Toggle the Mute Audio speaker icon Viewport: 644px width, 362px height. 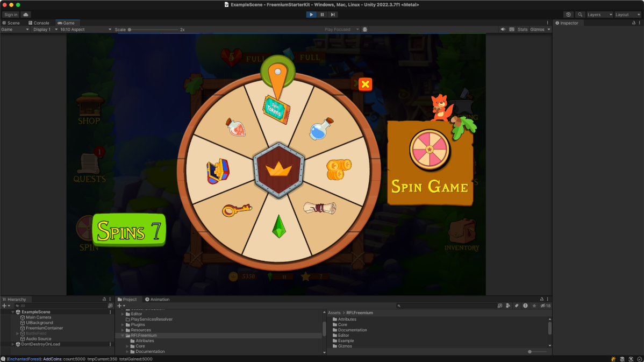pos(503,30)
